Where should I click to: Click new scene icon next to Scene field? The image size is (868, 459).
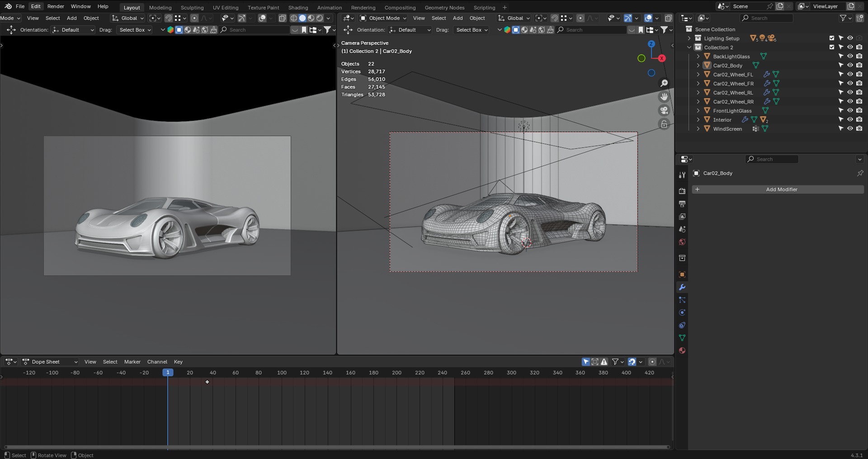[x=780, y=6]
